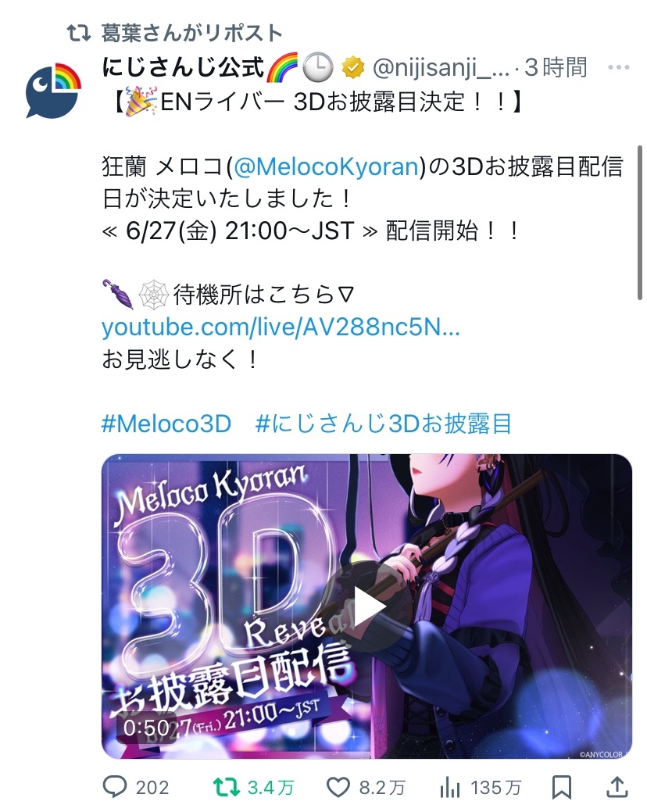Screen dimensions: 647x812
Task: Play the Meloco Kyoran 3D reveal video
Action: [x=366, y=606]
